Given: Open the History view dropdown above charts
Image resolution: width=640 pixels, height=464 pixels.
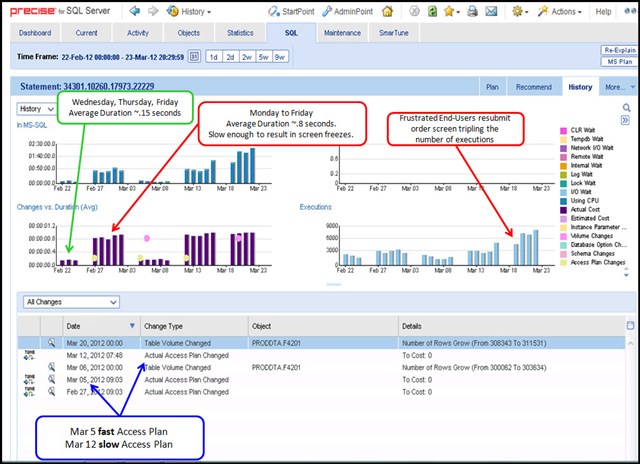Looking at the screenshot, I should coord(36,109).
